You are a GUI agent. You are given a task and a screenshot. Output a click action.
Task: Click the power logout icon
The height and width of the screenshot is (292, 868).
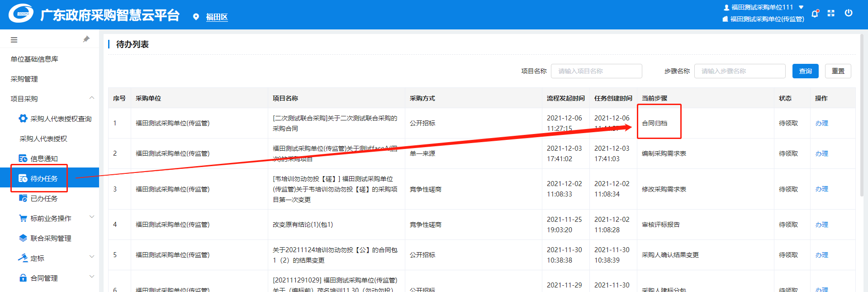click(x=849, y=13)
